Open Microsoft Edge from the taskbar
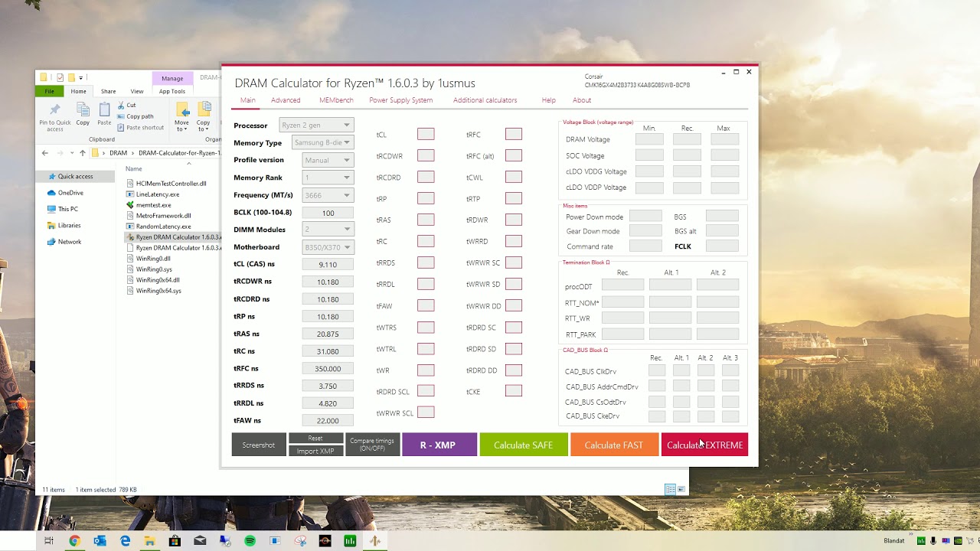The height and width of the screenshot is (551, 980). (125, 541)
